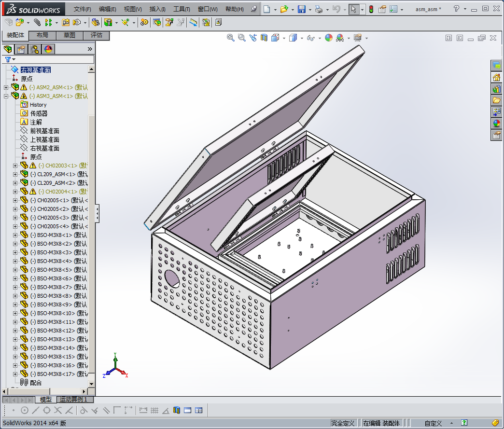Click the Assembly Features icon

108,22
